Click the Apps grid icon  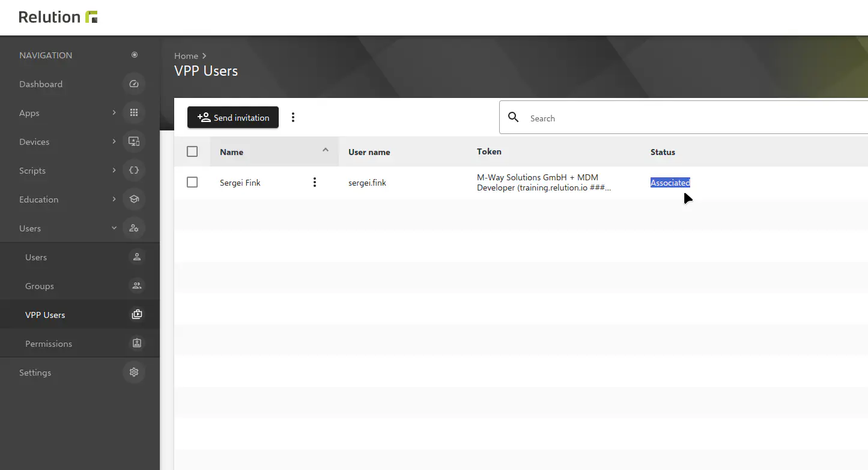(134, 113)
